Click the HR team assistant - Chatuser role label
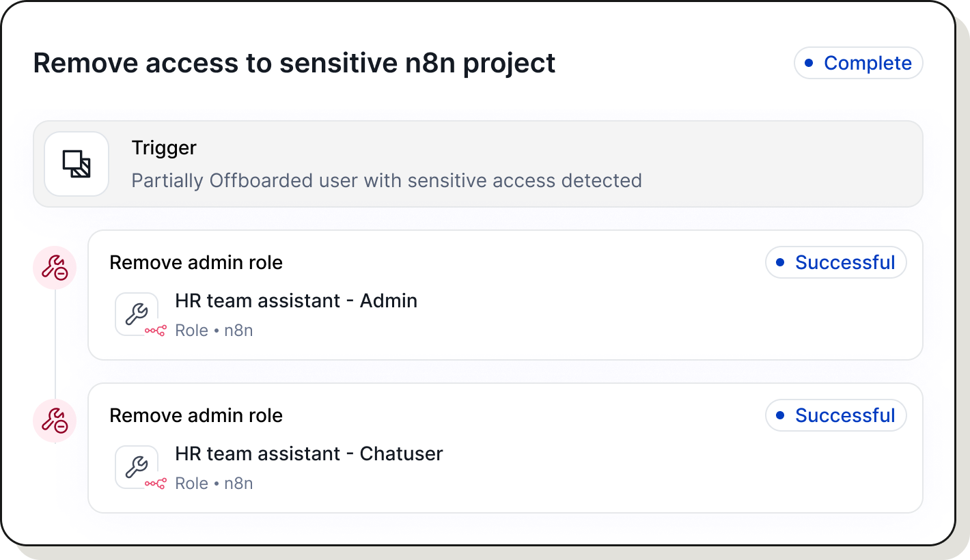The width and height of the screenshot is (970, 560). coord(309,453)
